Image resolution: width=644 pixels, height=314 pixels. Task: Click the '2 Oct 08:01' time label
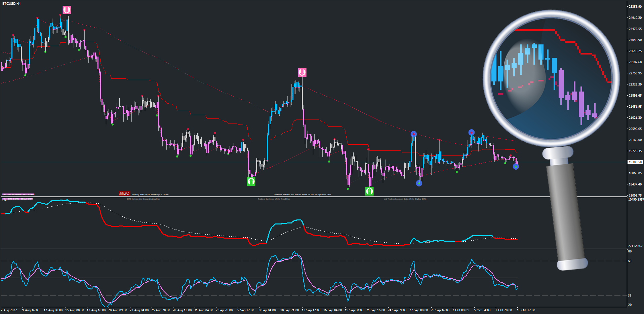coord(461,310)
